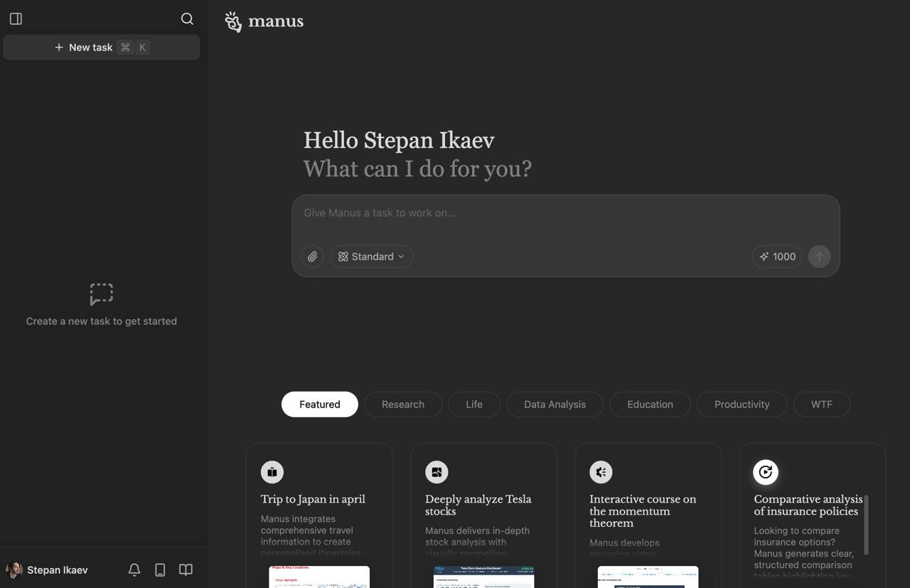
Task: Open the Data Analysis tab
Action: pyautogui.click(x=555, y=405)
